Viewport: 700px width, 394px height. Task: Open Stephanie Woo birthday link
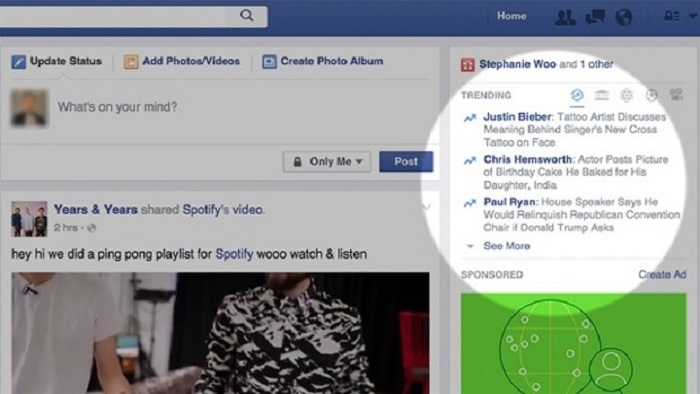tap(517, 64)
